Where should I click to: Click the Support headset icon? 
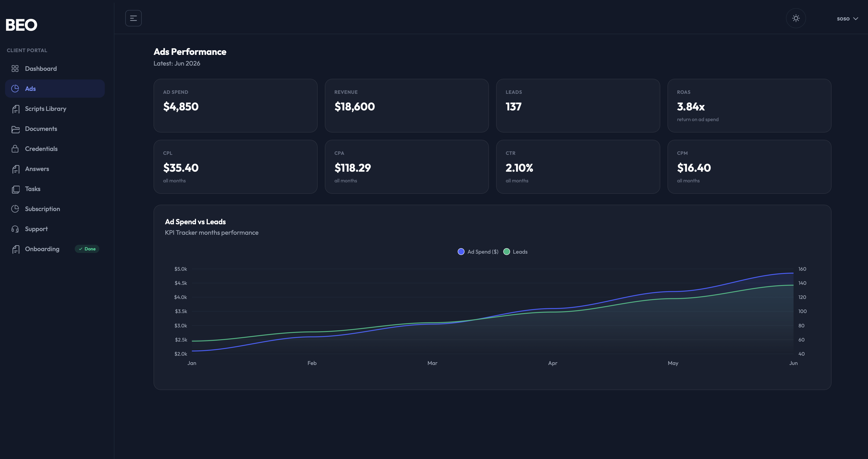15,229
